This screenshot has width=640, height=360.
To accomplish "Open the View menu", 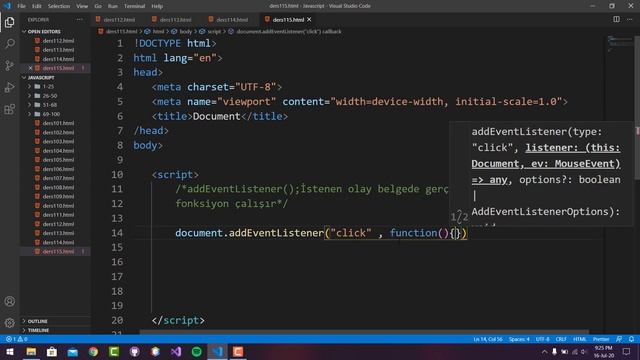I will pos(82,6).
